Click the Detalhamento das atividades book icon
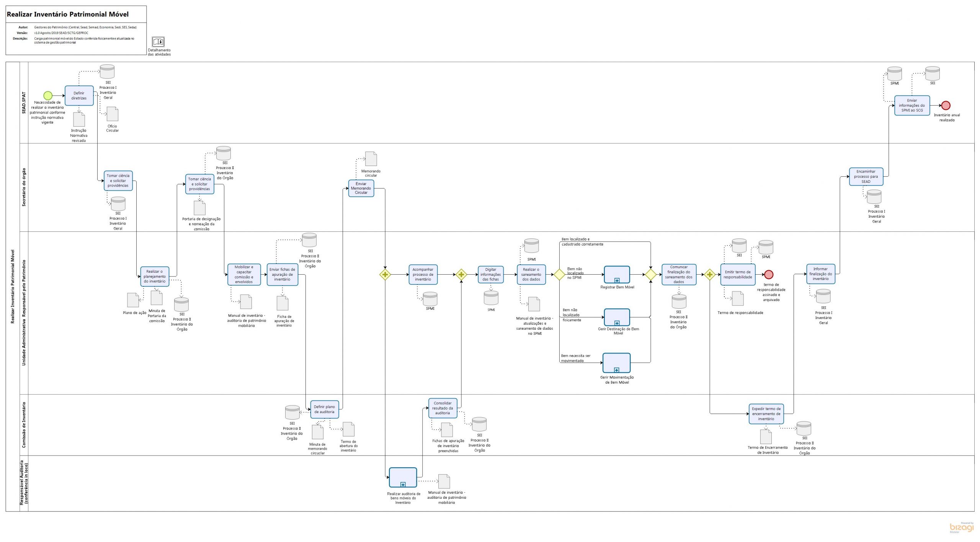The height and width of the screenshot is (542, 980). [x=158, y=42]
